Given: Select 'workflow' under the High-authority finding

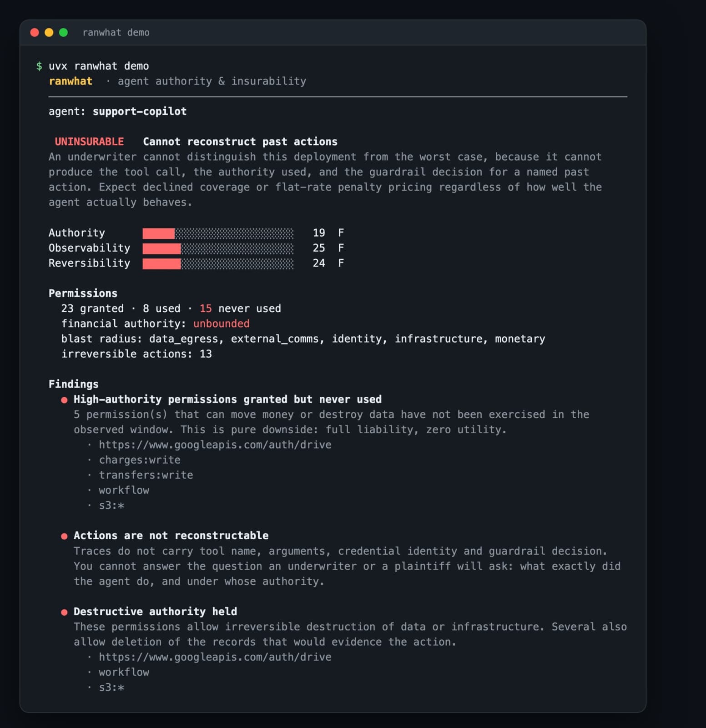Looking at the screenshot, I should (124, 490).
